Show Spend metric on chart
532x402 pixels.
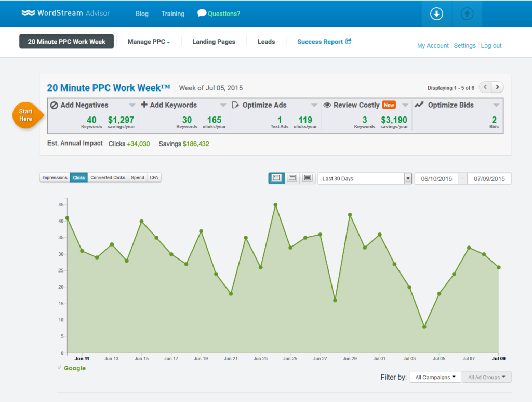pyautogui.click(x=137, y=177)
